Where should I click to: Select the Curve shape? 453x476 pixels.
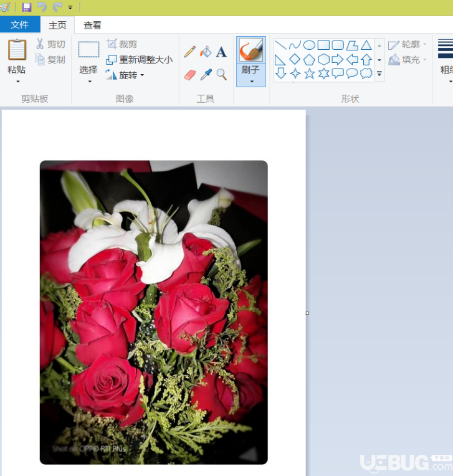pyautogui.click(x=295, y=45)
